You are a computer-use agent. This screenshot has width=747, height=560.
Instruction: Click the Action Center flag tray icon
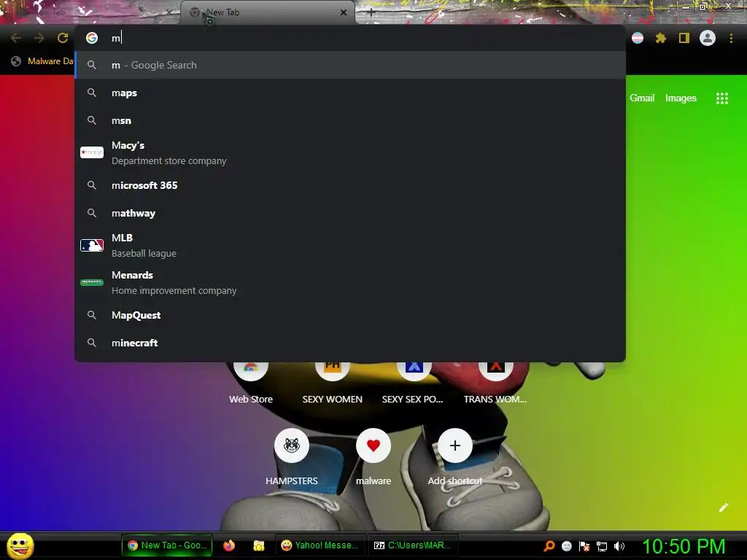584,545
